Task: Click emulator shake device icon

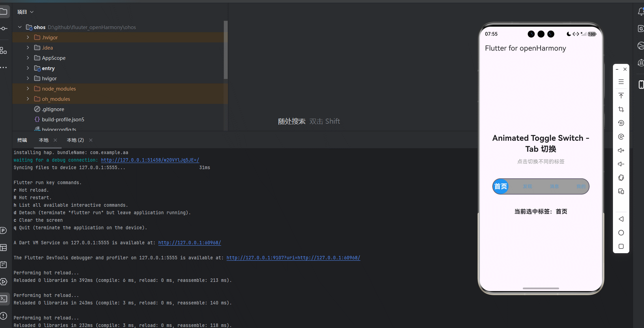Action: [x=621, y=178]
